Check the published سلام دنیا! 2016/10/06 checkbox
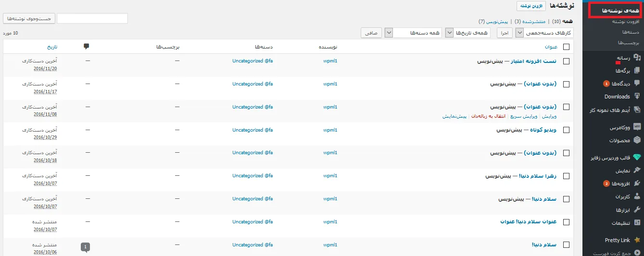The width and height of the screenshot is (644, 256). pyautogui.click(x=566, y=245)
